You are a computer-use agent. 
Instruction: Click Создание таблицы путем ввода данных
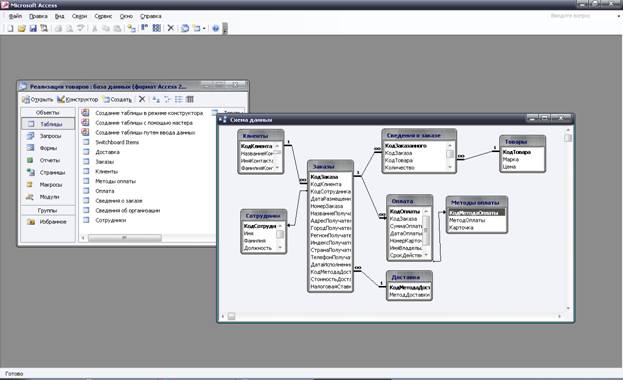145,133
